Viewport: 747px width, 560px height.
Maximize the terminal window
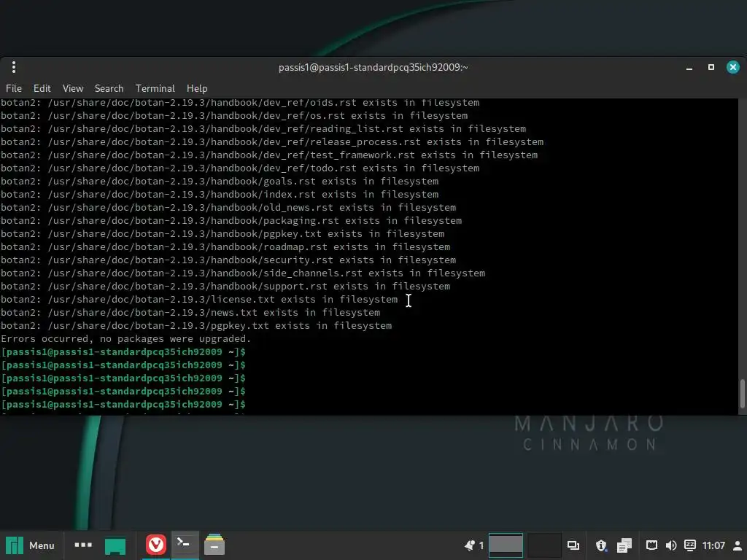pyautogui.click(x=711, y=67)
